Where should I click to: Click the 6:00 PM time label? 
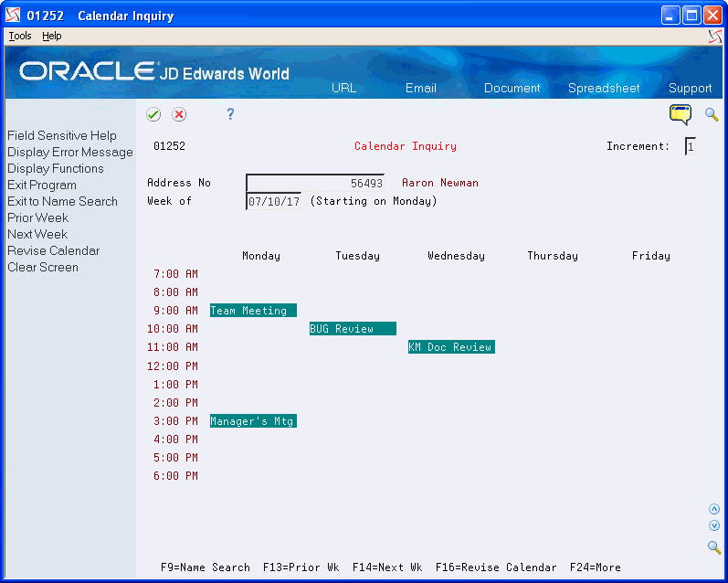[x=176, y=476]
